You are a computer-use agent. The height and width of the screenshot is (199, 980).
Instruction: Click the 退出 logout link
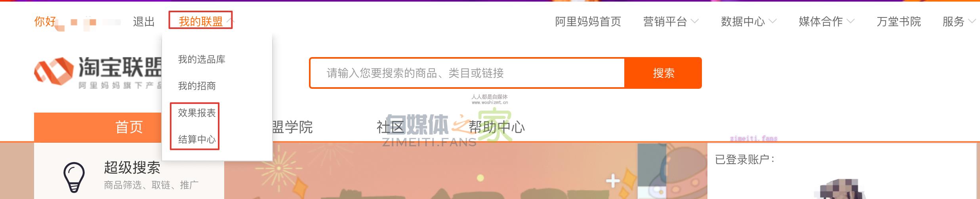coord(144,21)
